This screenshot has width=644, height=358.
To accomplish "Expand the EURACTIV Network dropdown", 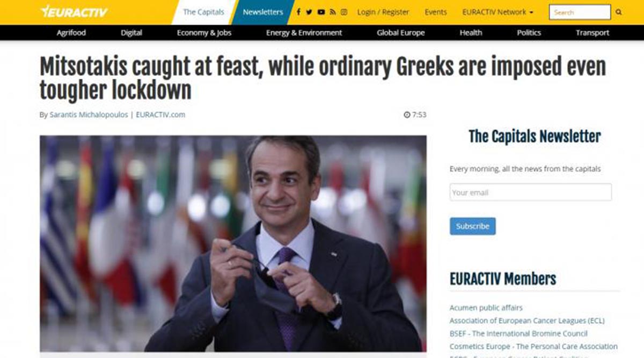I will pos(497,12).
